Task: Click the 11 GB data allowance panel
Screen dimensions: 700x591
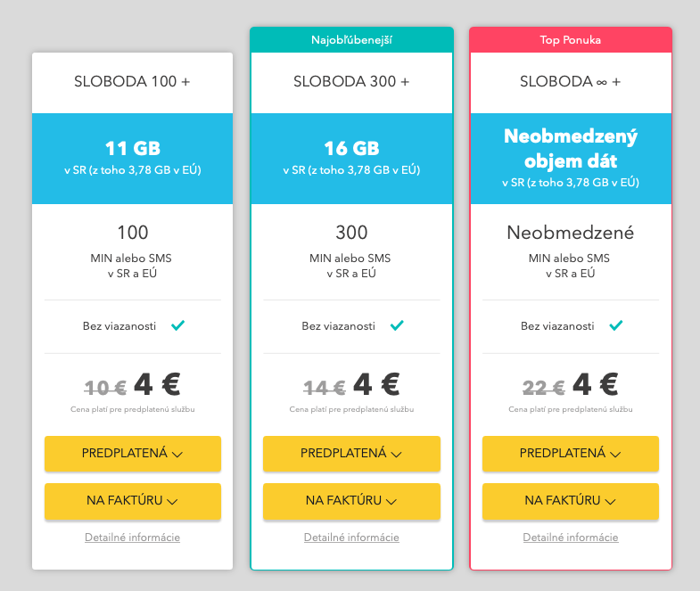Action: pos(133,159)
